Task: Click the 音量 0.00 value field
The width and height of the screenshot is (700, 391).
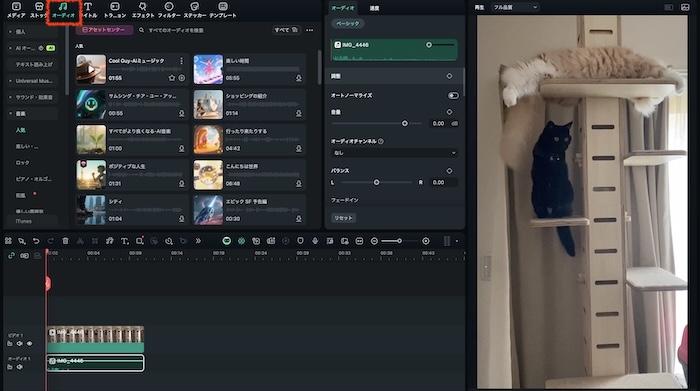Action: pyautogui.click(x=438, y=123)
